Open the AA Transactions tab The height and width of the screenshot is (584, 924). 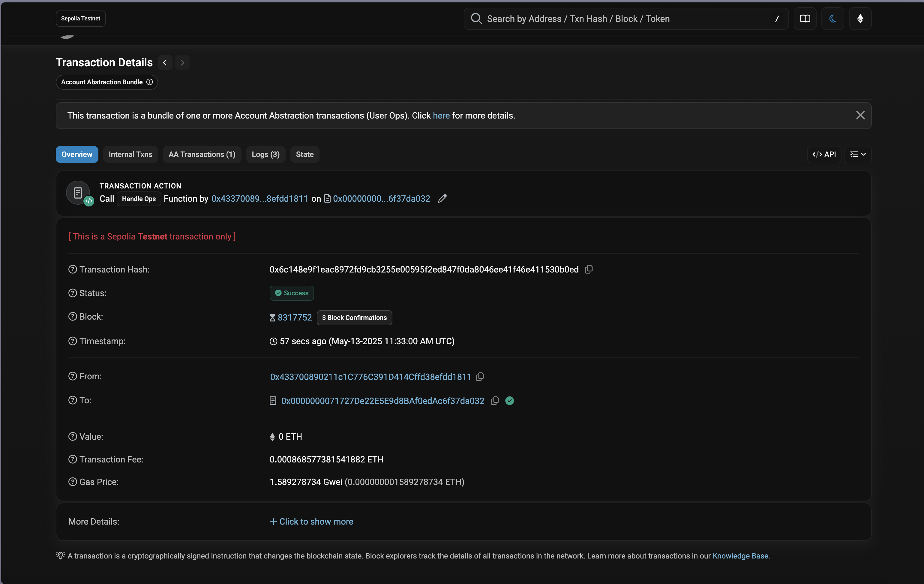coord(202,154)
